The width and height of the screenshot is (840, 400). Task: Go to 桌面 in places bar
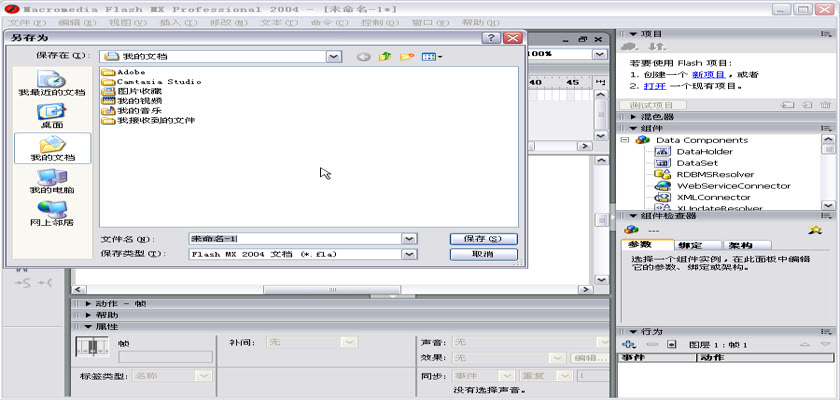(x=52, y=116)
